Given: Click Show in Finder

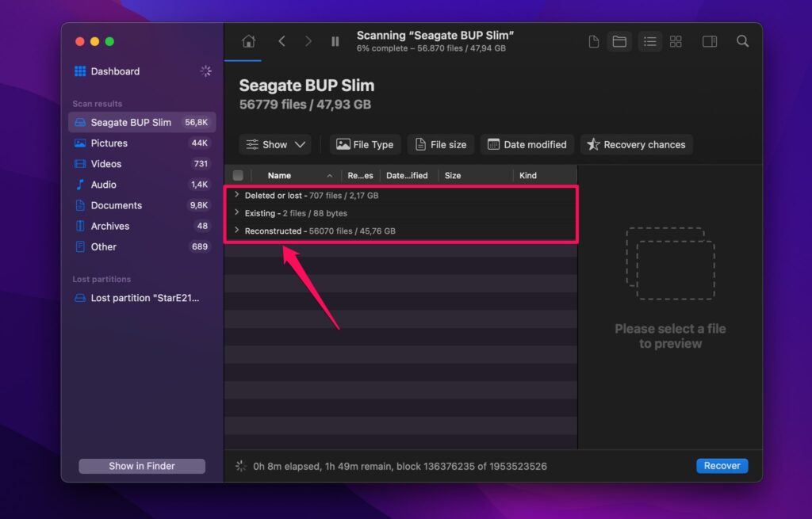Looking at the screenshot, I should (142, 466).
